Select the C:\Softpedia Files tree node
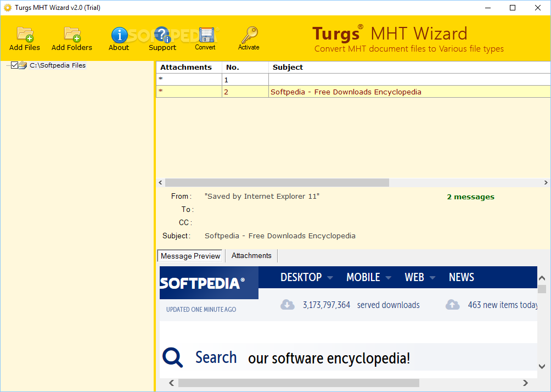The width and height of the screenshot is (551, 392). 58,65
